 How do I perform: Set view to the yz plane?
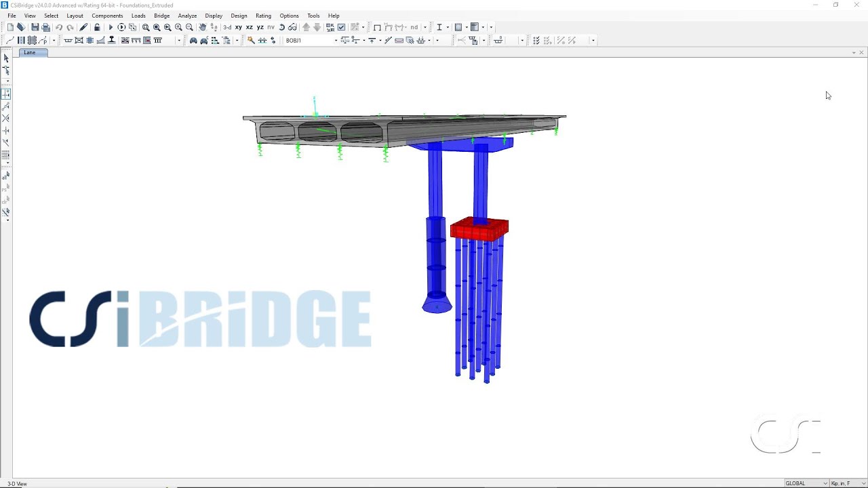260,27
